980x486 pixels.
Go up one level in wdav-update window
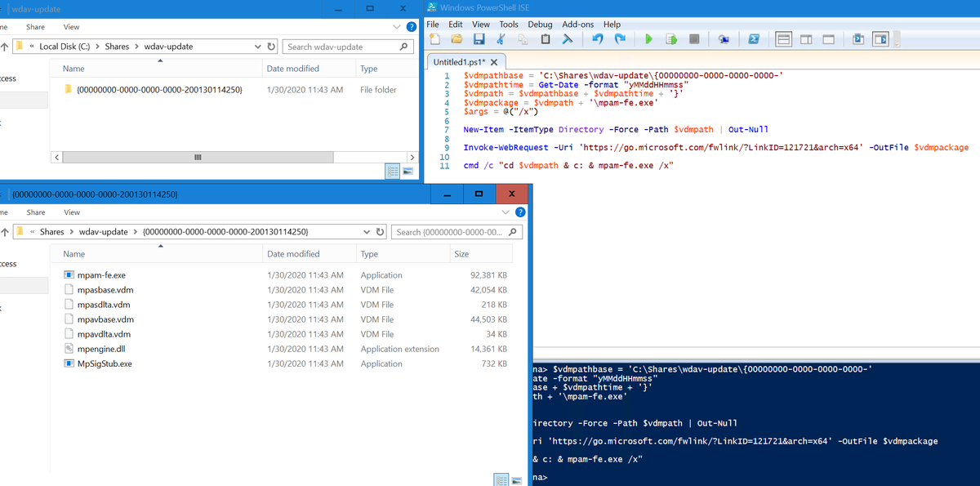pyautogui.click(x=5, y=47)
